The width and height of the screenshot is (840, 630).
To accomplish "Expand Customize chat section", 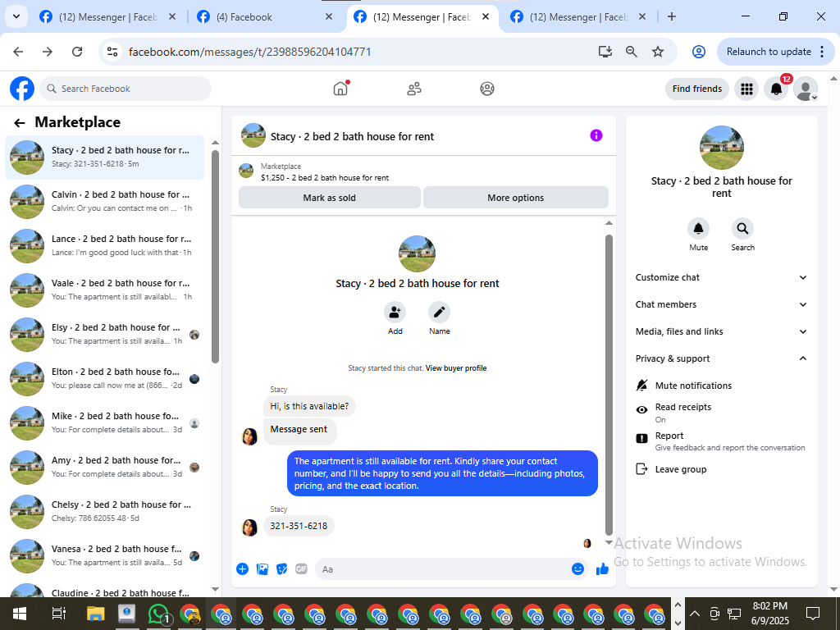I will [x=721, y=277].
